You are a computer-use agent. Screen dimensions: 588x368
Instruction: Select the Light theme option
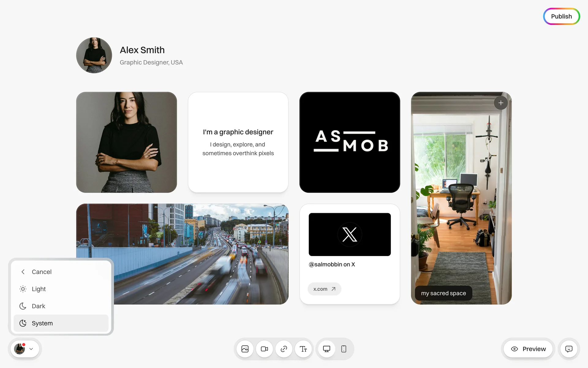(x=39, y=289)
